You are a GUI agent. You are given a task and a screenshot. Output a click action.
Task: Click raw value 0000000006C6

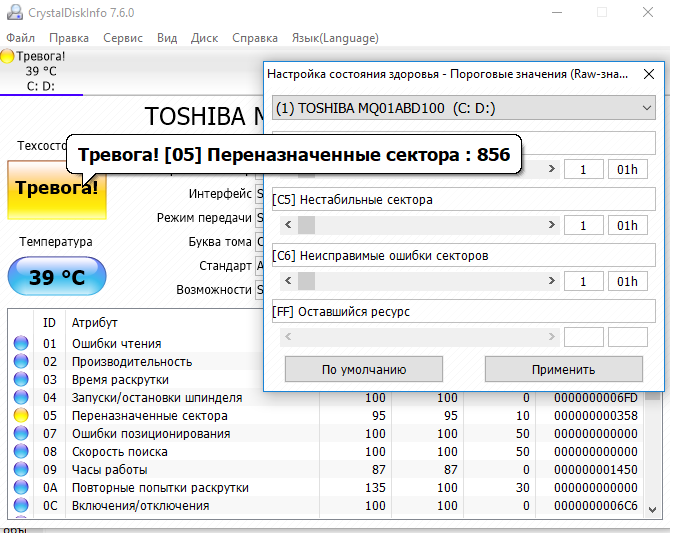595,506
